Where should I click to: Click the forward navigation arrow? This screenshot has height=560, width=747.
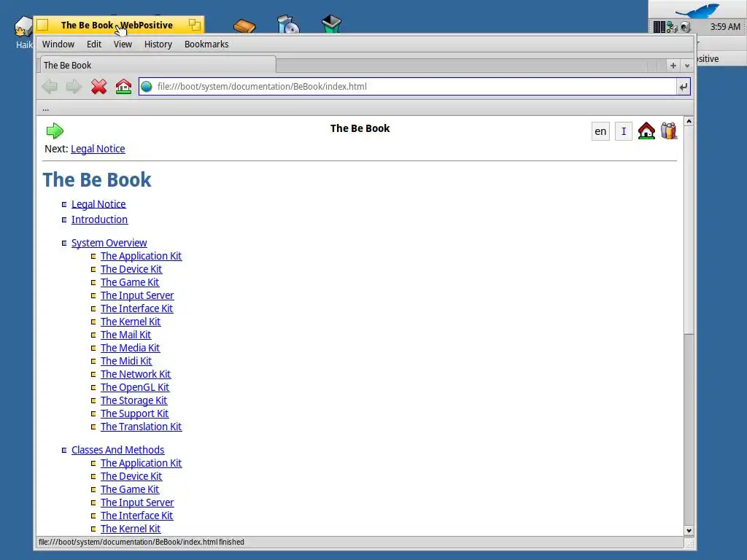click(74, 87)
